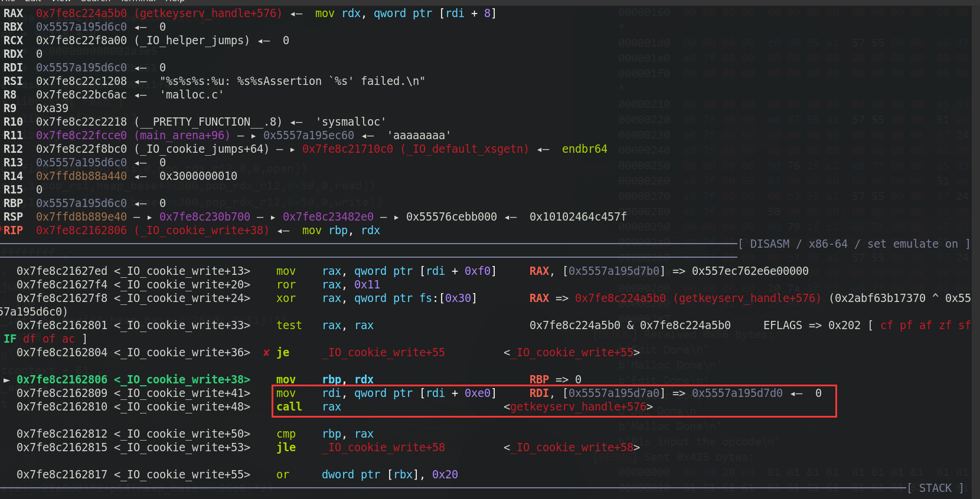This screenshot has width=980, height=499.
Task: Select the highlighted green <_IO_cookie_write+38> label
Action: pos(182,379)
